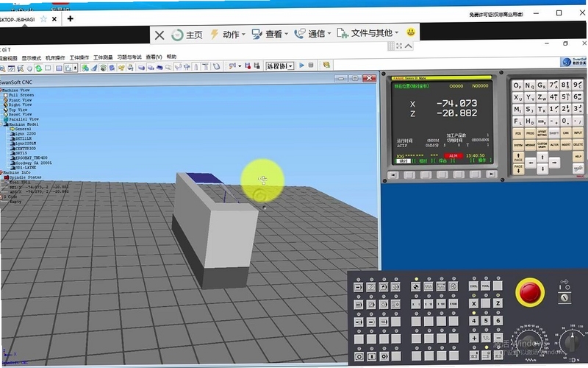Click the OFFSET SETTING key
Screen dimensions: 588x368
coord(542,133)
